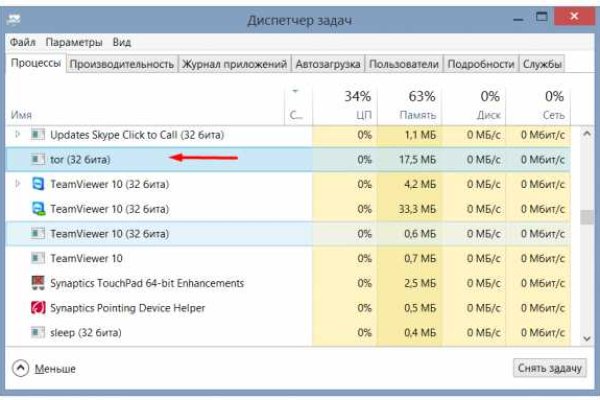Click the Updates Skype Click to Call icon
The image size is (600, 400).
click(38, 133)
